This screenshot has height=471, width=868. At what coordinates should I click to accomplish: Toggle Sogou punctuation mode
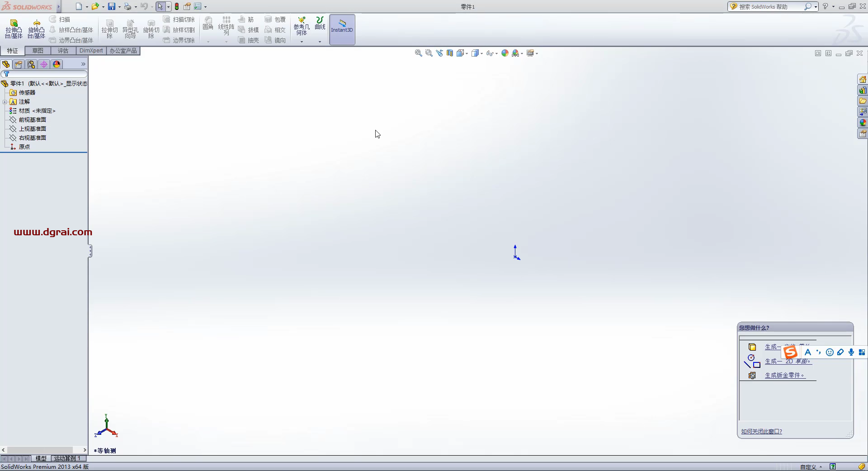pyautogui.click(x=819, y=352)
